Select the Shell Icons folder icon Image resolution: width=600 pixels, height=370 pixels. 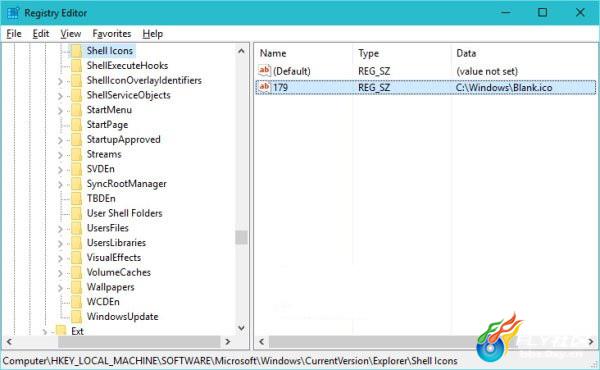pos(77,51)
